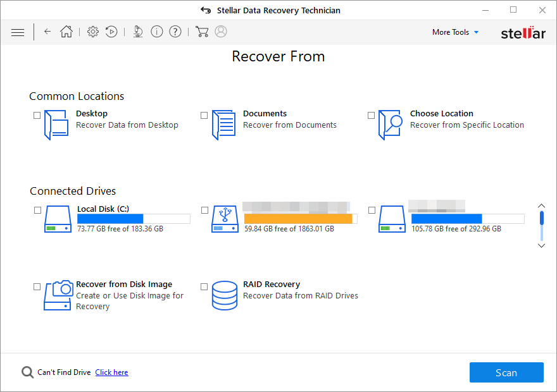Viewport: 557px width, 392px height.
Task: Select the 292.96 GB drive checkbox
Action: tap(372, 211)
